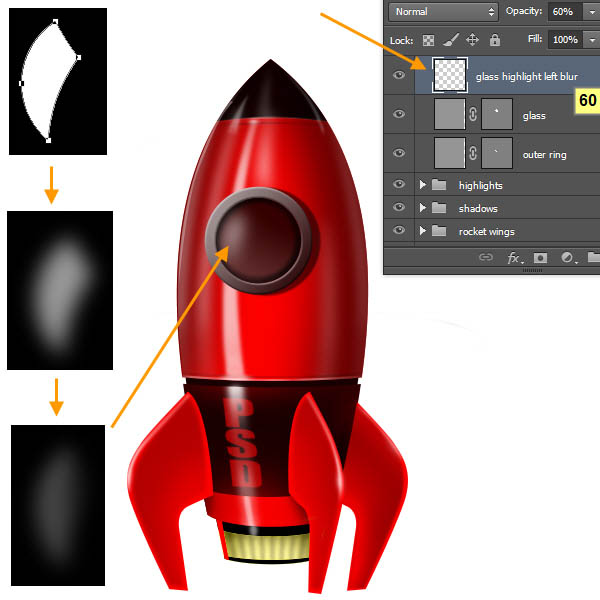Toggle visibility of the glass layer

[x=400, y=115]
